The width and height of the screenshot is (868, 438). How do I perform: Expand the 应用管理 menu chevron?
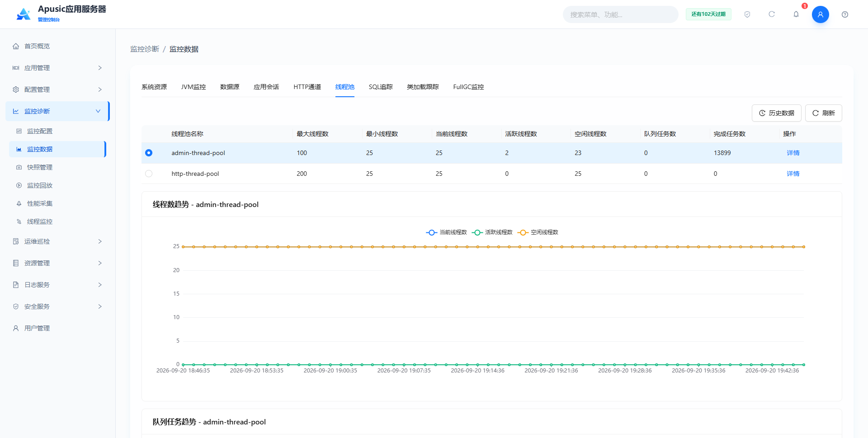(100, 68)
